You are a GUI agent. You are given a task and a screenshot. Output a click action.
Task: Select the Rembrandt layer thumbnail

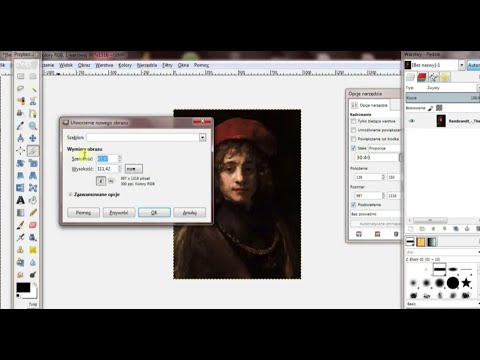441,121
